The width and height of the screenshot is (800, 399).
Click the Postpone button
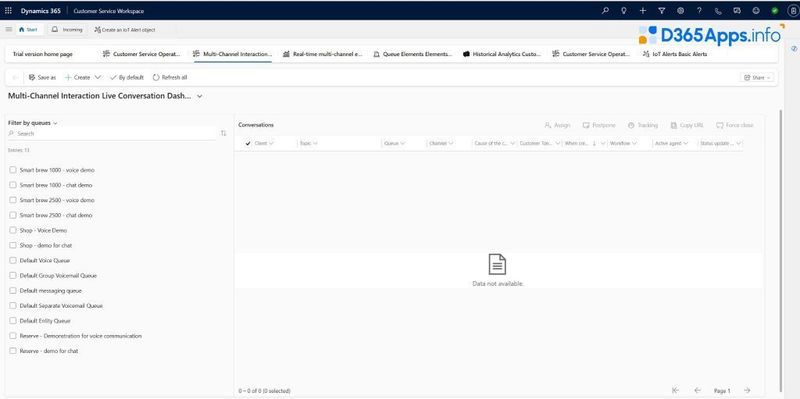pyautogui.click(x=599, y=125)
